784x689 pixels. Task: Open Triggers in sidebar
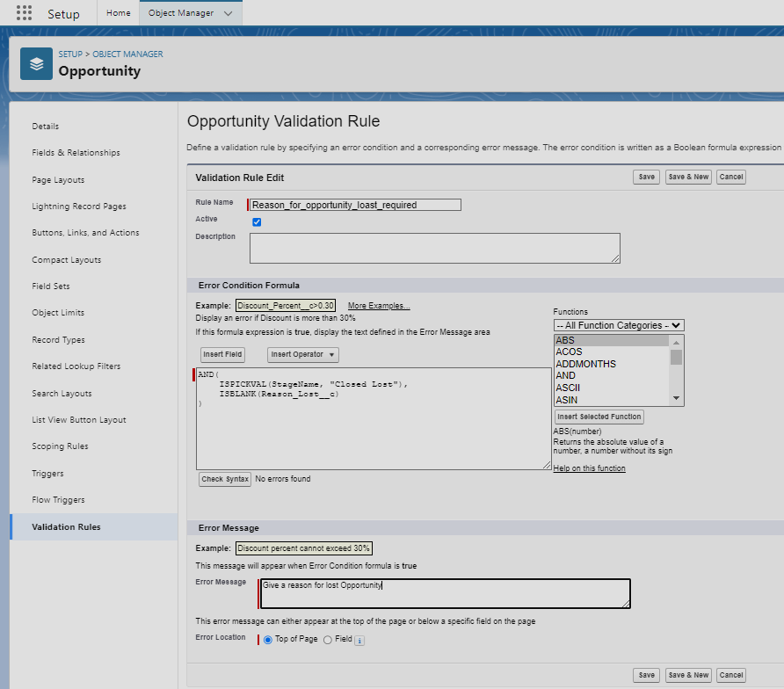click(x=48, y=474)
